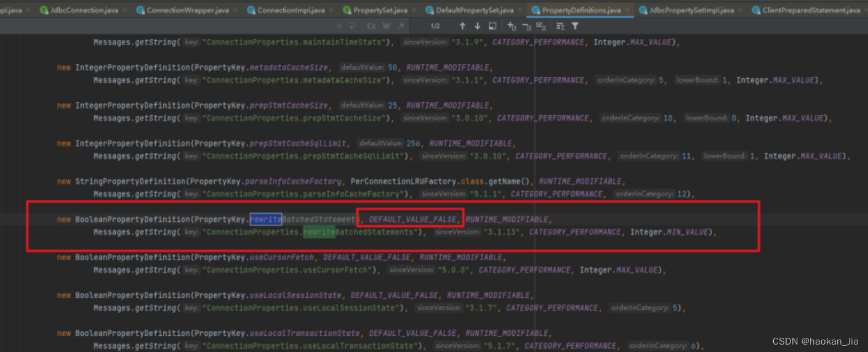Viewport: 868px width, 352px height.
Task: Click parseInfoCacheFactory after PropertyKey
Action: click(295, 182)
